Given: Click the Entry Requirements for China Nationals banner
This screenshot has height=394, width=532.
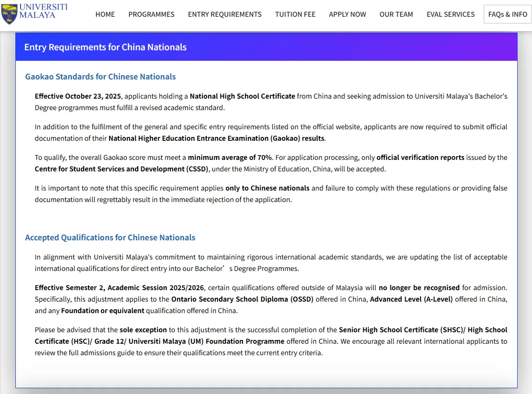Looking at the screenshot, I should pyautogui.click(x=105, y=47).
